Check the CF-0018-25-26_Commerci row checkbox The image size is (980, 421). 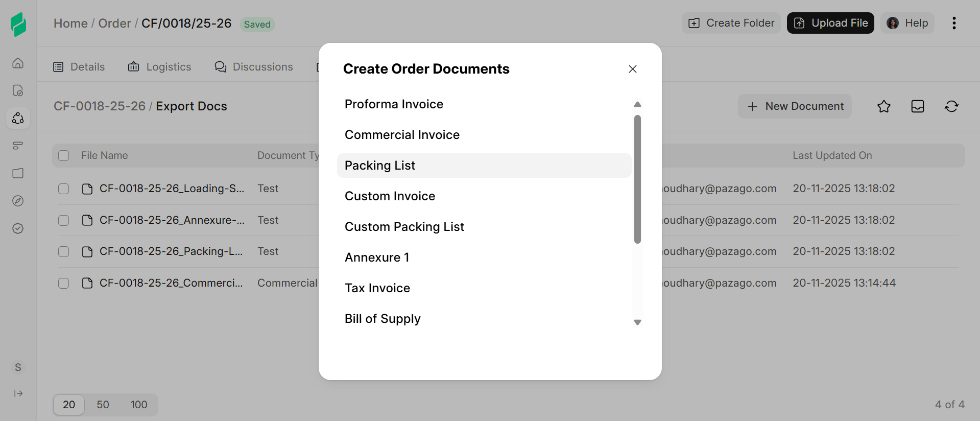click(x=64, y=283)
